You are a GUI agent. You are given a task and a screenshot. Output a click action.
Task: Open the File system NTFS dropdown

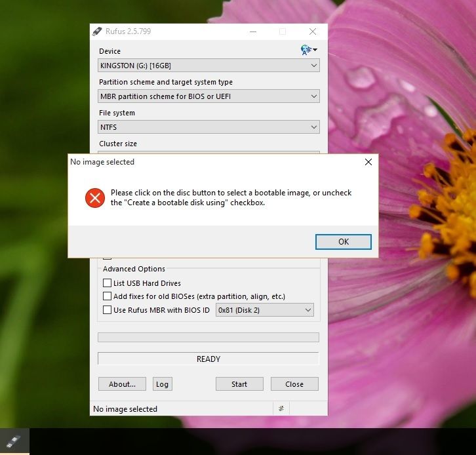tap(208, 127)
